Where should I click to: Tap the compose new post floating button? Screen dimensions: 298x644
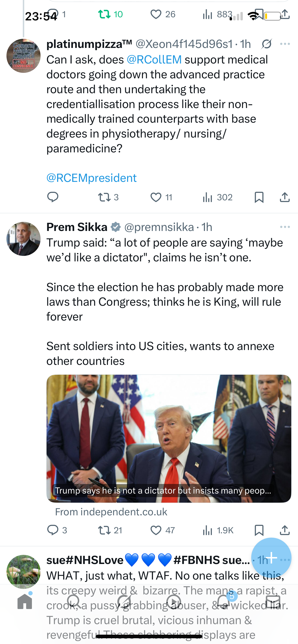(271, 558)
